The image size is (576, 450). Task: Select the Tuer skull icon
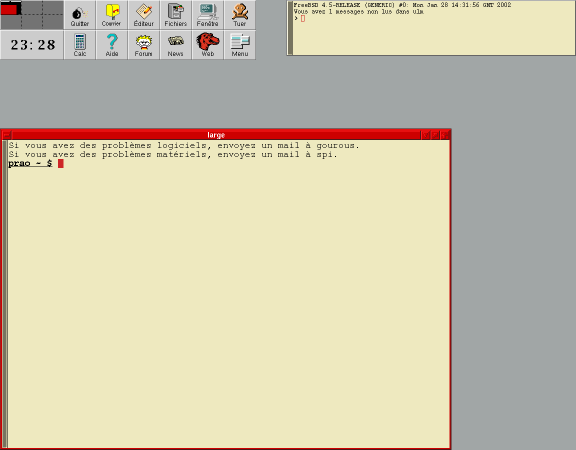coord(240,15)
